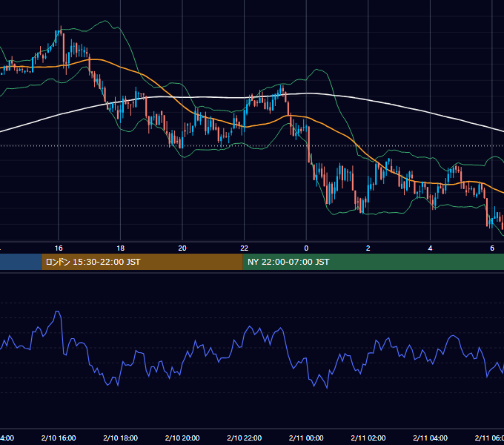Image resolution: width=504 pixels, height=445 pixels.
Task: Click the "2/10 16:00" date label
Action: (x=59, y=438)
